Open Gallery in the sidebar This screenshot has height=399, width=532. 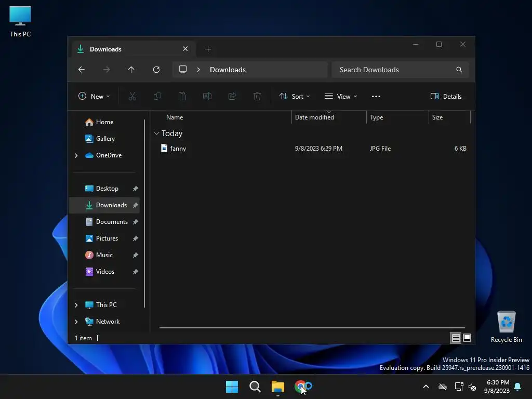[105, 139]
